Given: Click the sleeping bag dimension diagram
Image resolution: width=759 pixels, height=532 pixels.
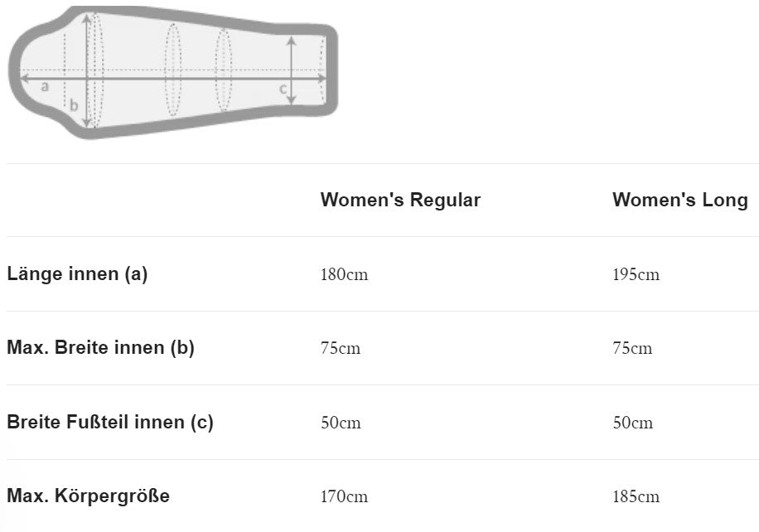Looking at the screenshot, I should coord(172,72).
